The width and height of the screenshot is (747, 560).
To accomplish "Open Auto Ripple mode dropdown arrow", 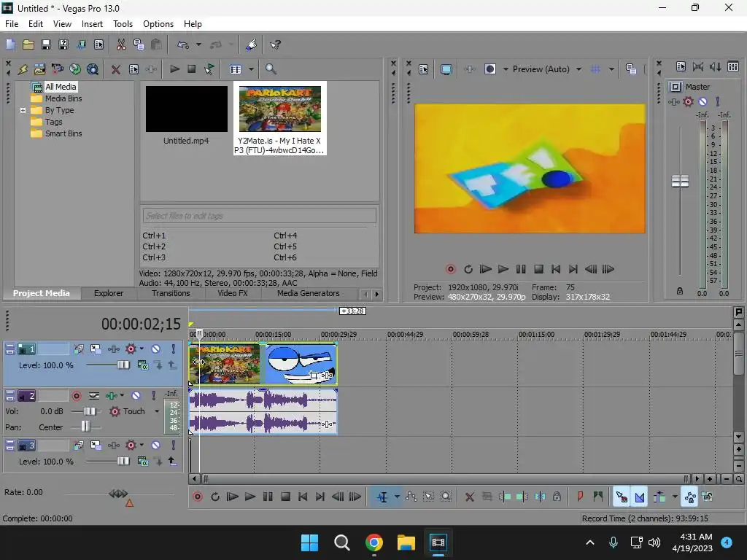I will 675,497.
